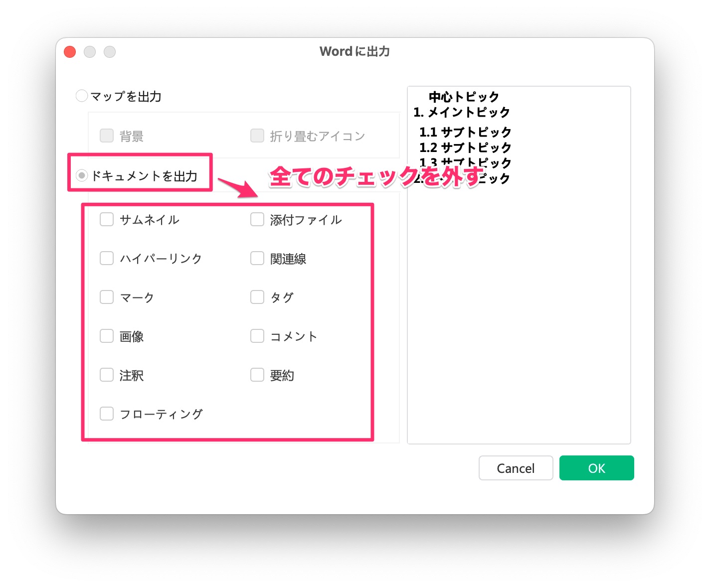Tick the タグ checkbox
The width and height of the screenshot is (710, 588).
click(x=257, y=297)
